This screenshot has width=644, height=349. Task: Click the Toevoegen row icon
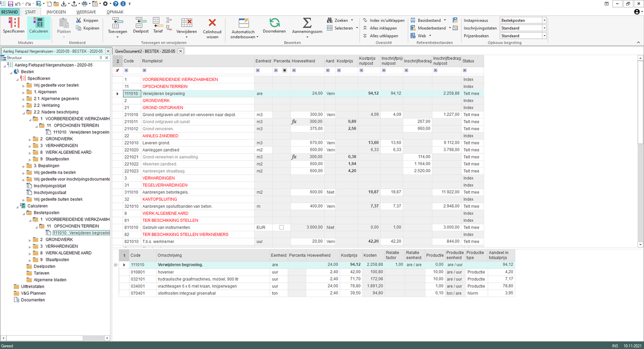(118, 22)
